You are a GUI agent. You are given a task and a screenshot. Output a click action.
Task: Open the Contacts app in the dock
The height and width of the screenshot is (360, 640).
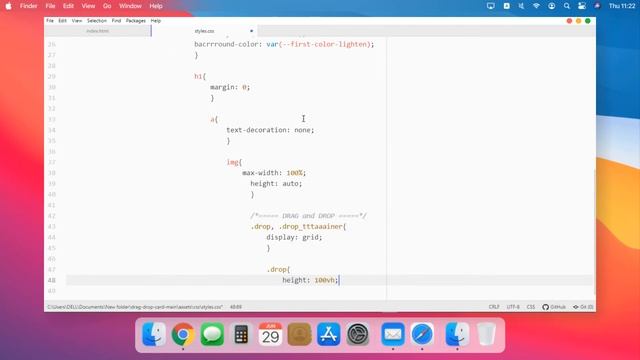(299, 334)
